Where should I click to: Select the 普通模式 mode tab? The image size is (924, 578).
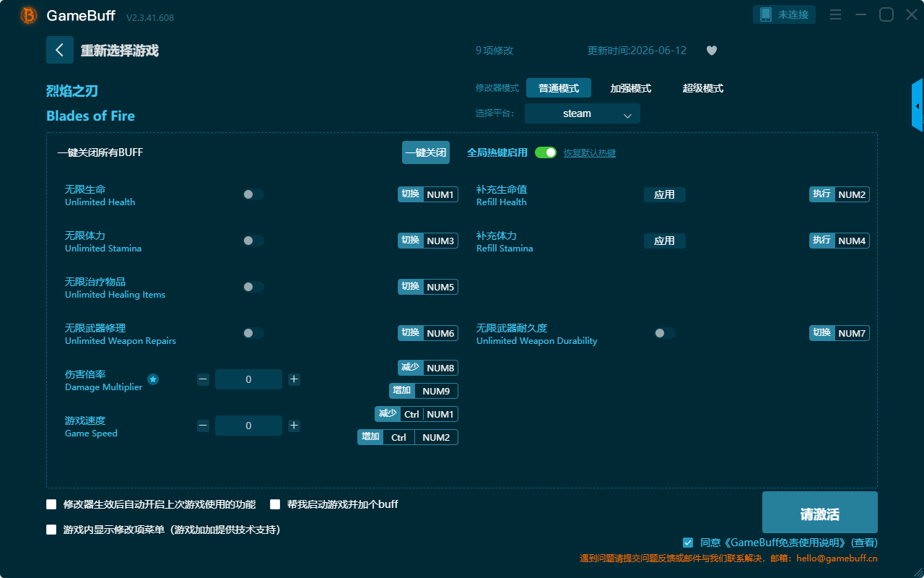559,88
